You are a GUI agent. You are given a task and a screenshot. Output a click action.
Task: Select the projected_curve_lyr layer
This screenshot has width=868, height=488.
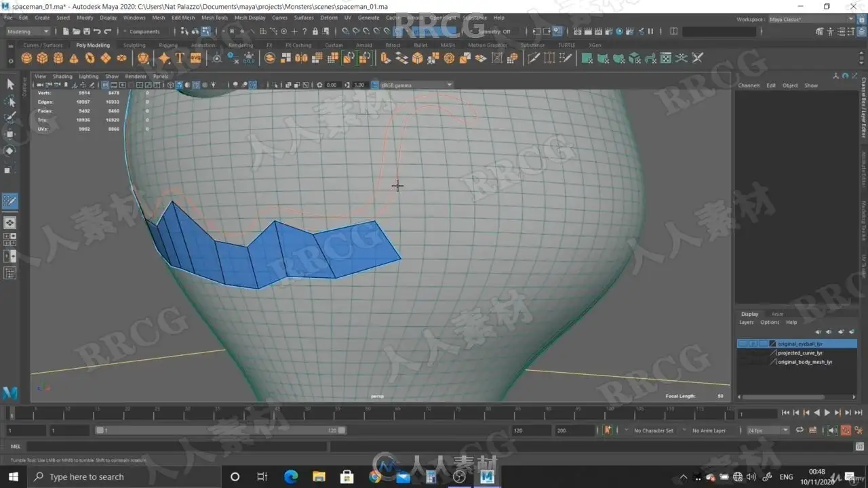coord(800,353)
